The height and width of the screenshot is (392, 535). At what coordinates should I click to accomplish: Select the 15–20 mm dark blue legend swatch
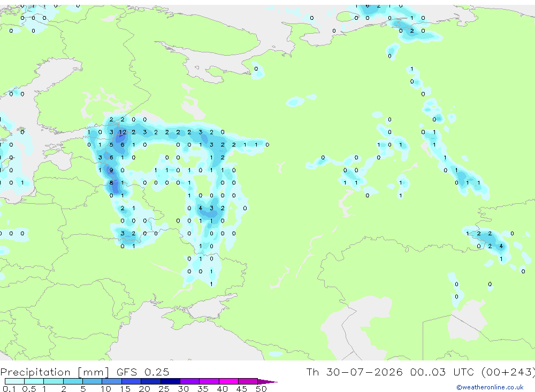(x=132, y=381)
